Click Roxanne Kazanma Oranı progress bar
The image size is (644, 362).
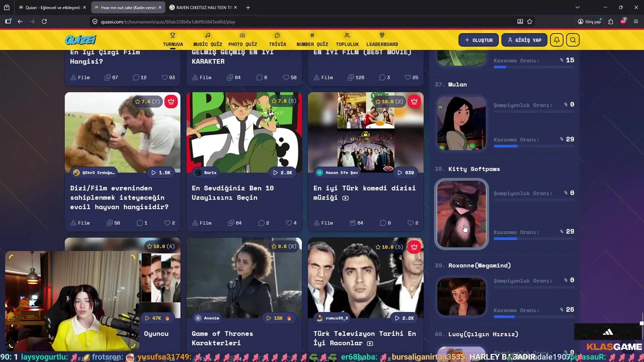[x=533, y=317]
